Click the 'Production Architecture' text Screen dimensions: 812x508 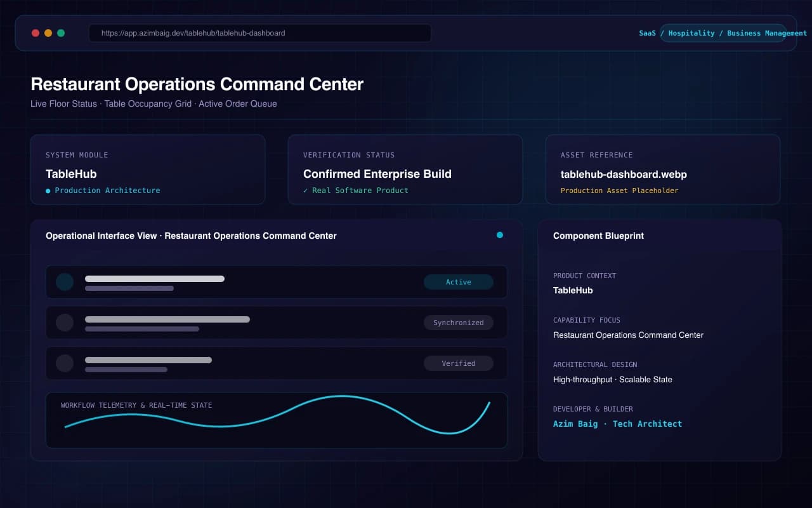107,190
